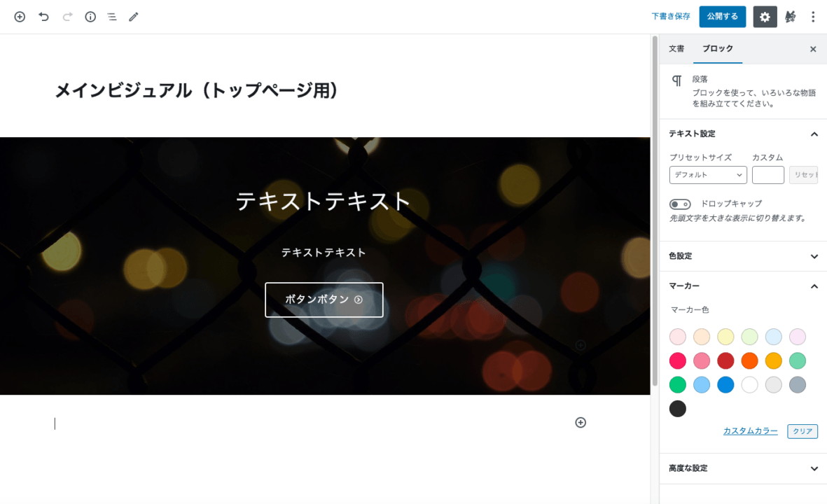Screen dimensions: 827x504
Task: Choose the dark red marker swatch
Action: [x=725, y=360]
